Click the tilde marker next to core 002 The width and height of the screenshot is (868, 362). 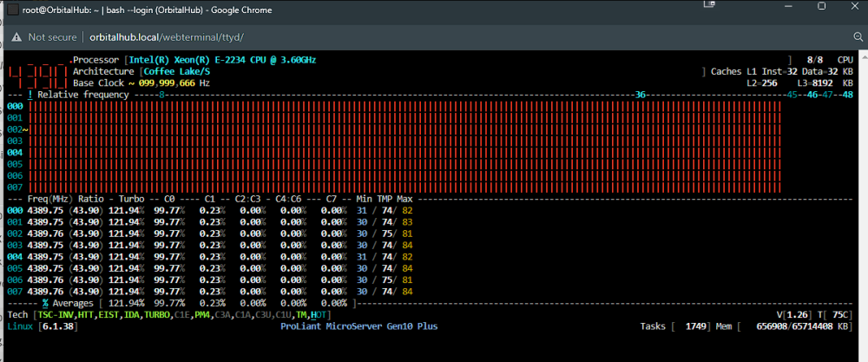click(25, 129)
